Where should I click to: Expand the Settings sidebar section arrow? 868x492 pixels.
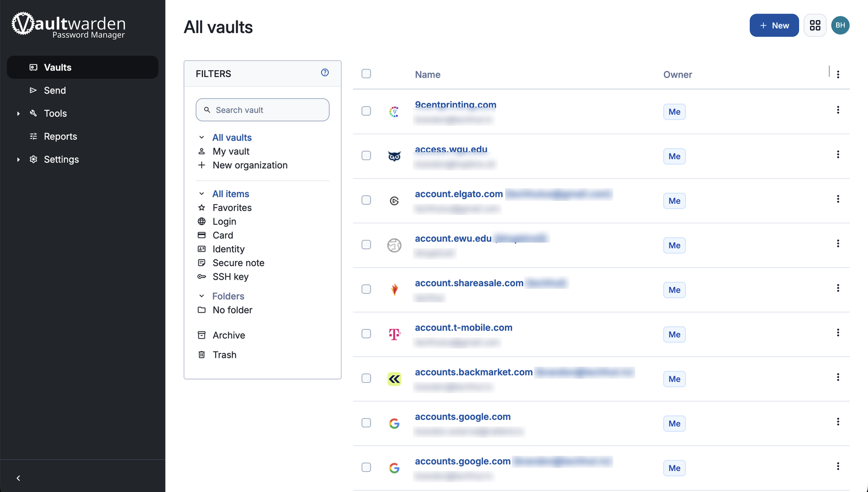click(x=18, y=160)
